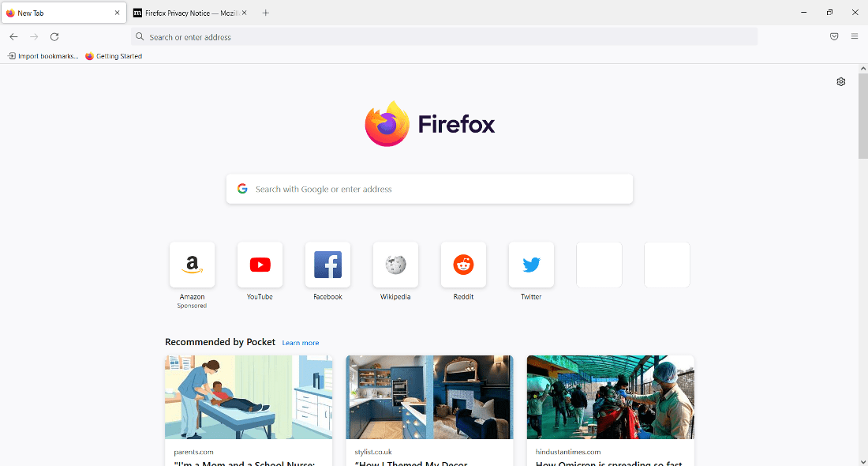Click the stylist.co.uk source label
Screen dimensions: 868x466
coord(373,452)
